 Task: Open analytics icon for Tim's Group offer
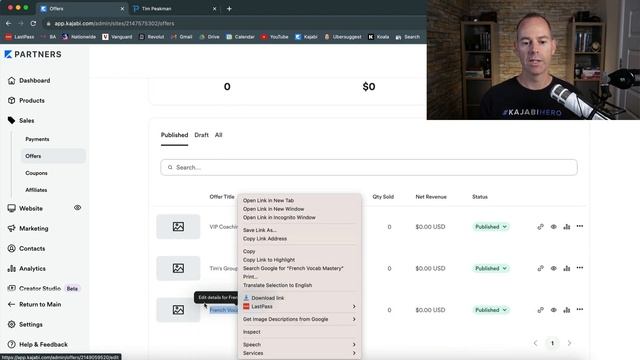click(x=567, y=268)
